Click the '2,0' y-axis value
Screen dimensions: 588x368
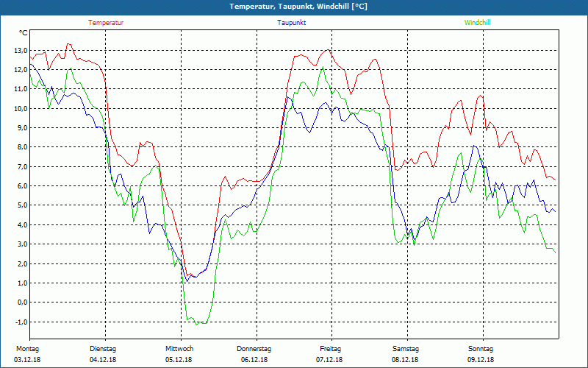(22, 263)
